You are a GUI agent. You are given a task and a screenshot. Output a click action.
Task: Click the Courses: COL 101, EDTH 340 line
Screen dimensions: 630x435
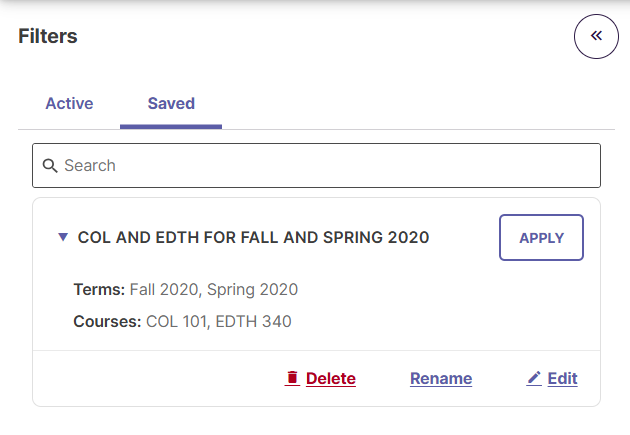[x=182, y=321]
